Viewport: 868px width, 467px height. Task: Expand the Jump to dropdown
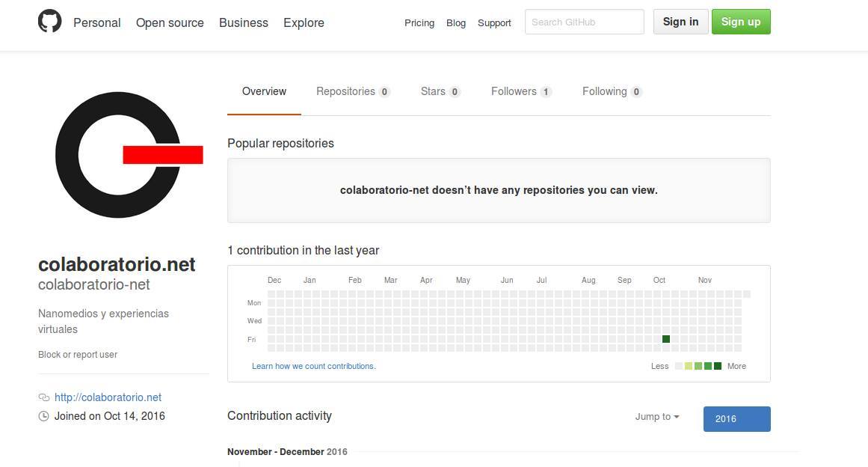coord(657,417)
